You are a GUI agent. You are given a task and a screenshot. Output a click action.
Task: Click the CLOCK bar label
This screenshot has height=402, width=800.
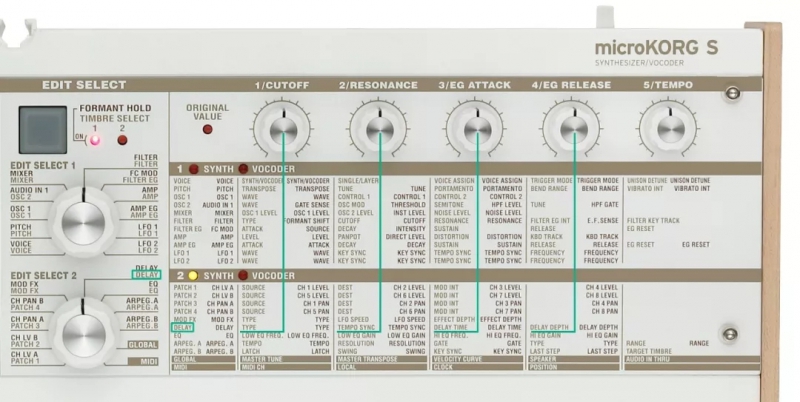click(443, 367)
